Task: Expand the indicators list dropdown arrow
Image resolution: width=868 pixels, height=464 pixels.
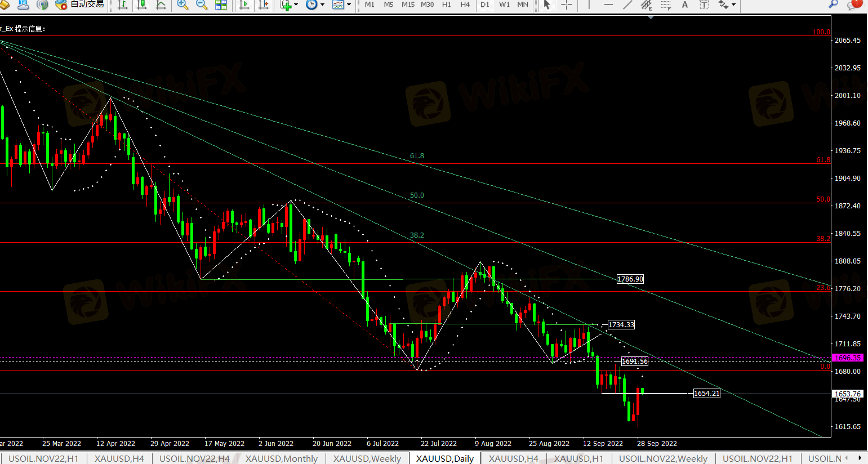Action: tap(296, 5)
